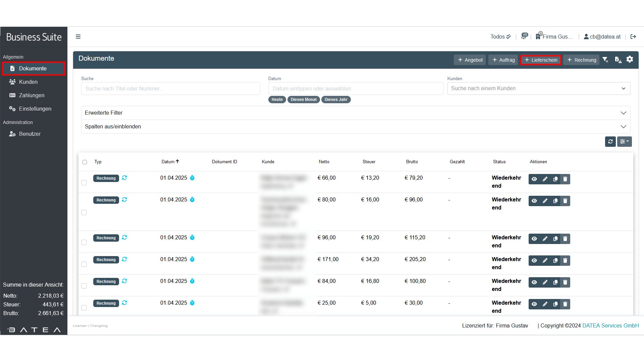
Task: Click the refresh table button
Action: 610,141
